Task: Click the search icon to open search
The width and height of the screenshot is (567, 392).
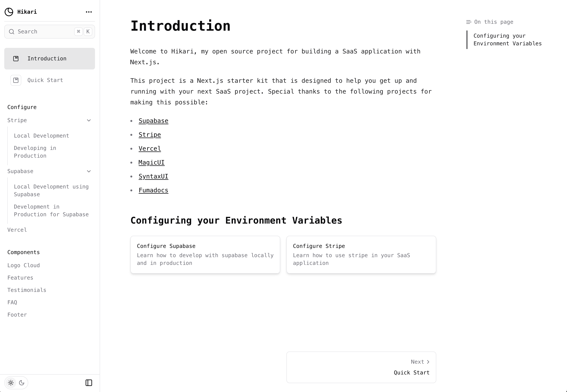Action: 12,31
